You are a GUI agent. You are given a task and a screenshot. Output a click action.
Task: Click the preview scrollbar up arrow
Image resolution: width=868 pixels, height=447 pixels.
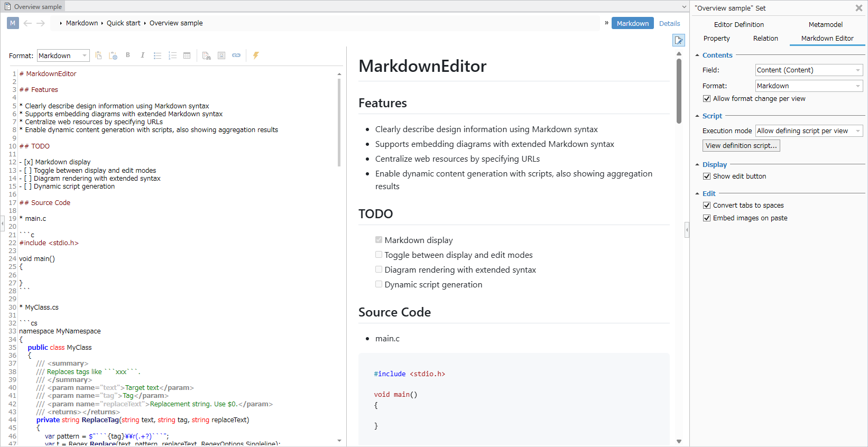pos(679,54)
